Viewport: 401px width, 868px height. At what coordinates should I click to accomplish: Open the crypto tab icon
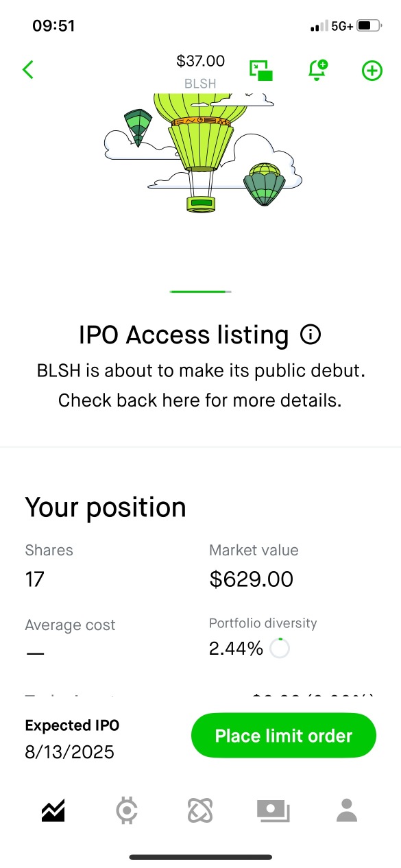127,811
